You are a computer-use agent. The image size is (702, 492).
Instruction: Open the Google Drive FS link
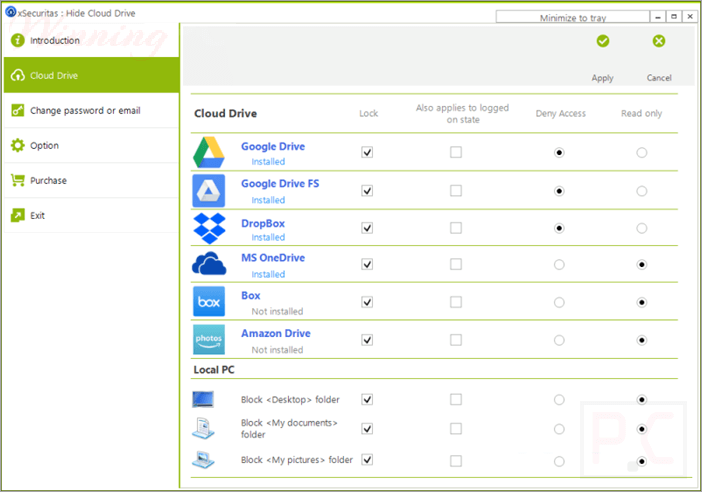click(280, 184)
